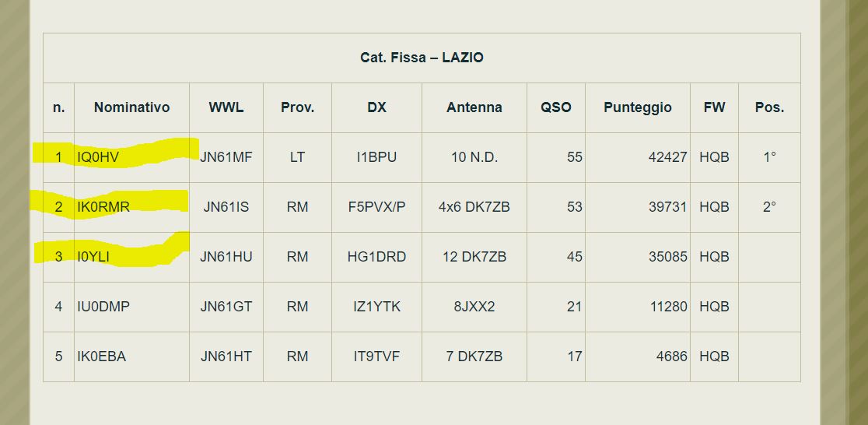Click the 1° position cell
Screen dimensions: 868x425
pos(769,157)
